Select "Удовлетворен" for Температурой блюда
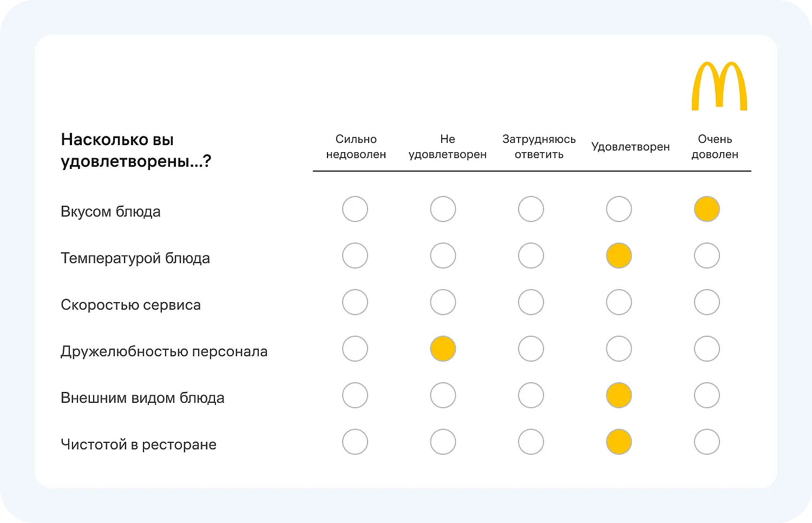Screen dimensions: 812x523 pyautogui.click(x=619, y=256)
